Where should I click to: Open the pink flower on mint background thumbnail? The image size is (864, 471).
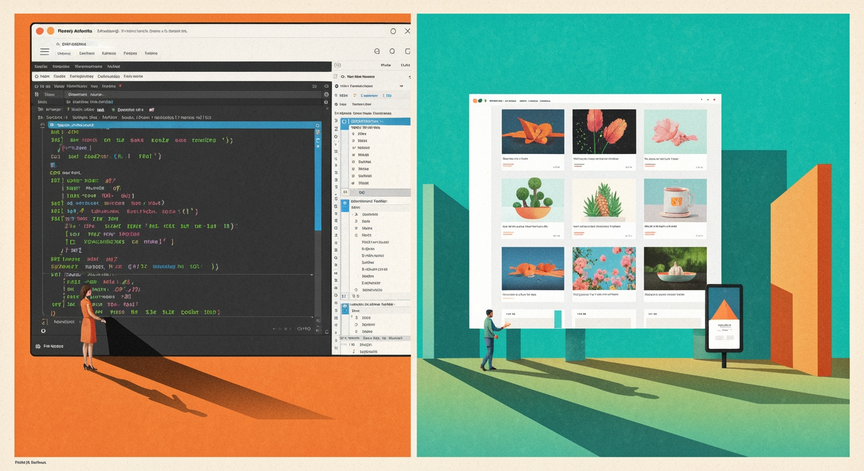pyautogui.click(x=675, y=132)
